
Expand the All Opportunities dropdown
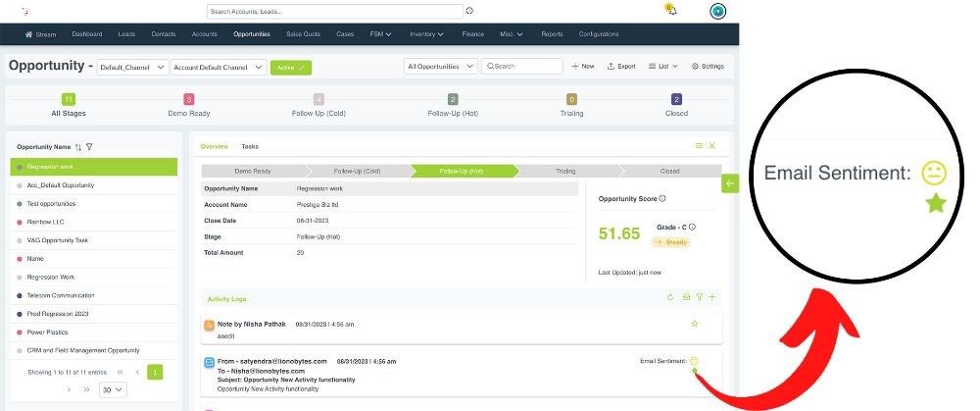(x=440, y=67)
